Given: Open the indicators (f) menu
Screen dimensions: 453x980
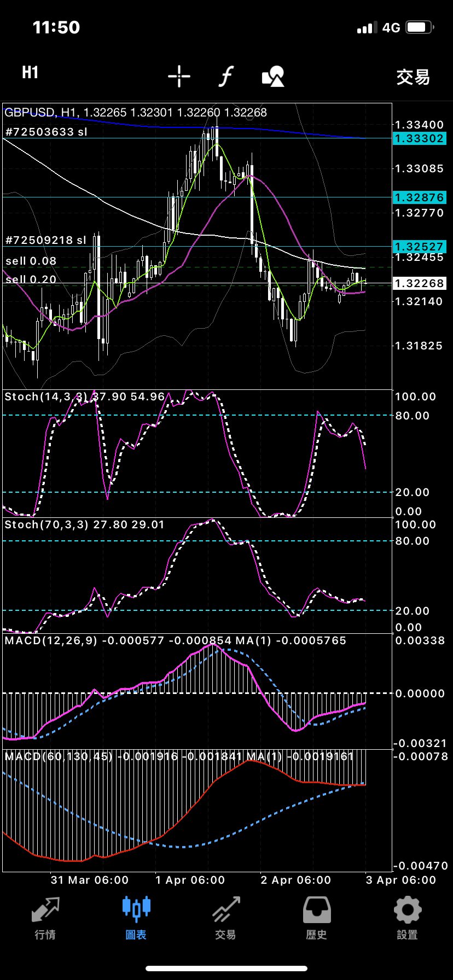Looking at the screenshot, I should [226, 77].
